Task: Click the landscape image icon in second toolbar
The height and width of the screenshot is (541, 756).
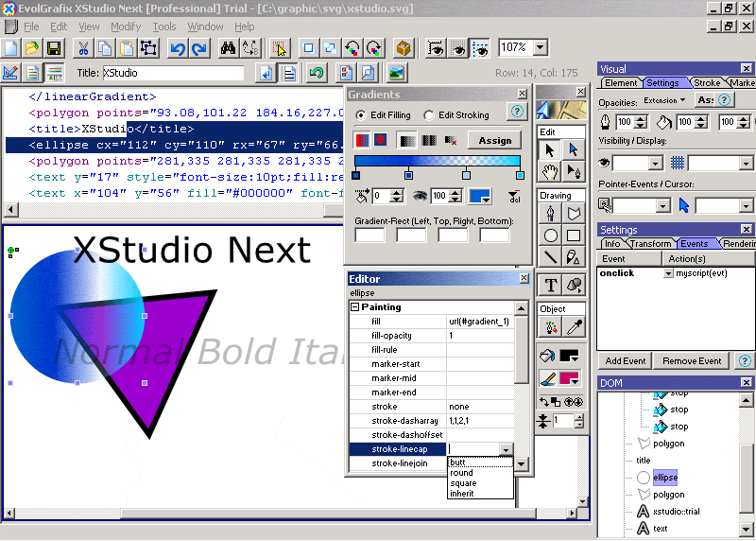Action: click(x=397, y=73)
